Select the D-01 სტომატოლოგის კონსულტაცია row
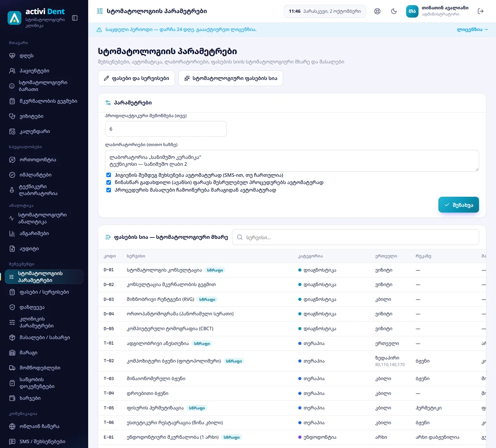 (x=292, y=270)
